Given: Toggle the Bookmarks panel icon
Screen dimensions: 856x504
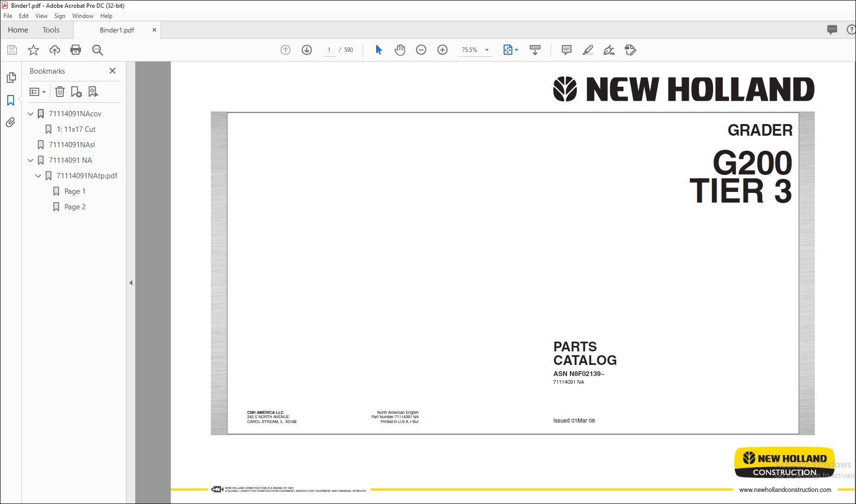Looking at the screenshot, I should pyautogui.click(x=11, y=100).
